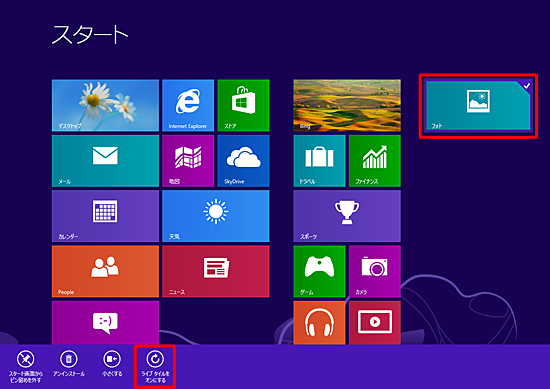This screenshot has width=550, height=389.
Task: Click Uninstall (アンインストール) in app bar
Action: 69,364
